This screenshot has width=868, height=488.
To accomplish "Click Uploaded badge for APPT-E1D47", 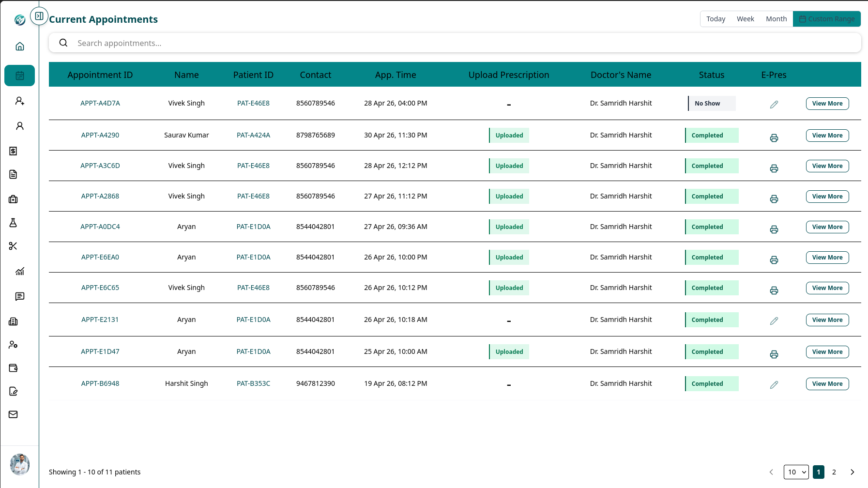I will coord(509,351).
